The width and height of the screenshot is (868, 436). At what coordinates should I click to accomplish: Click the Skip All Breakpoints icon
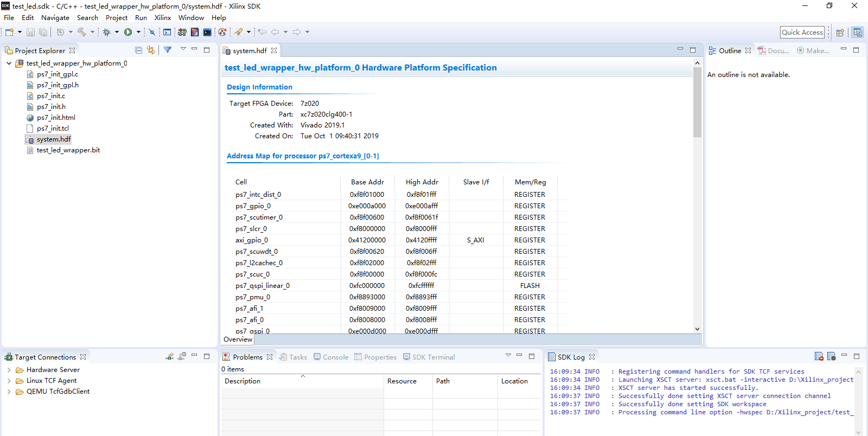pos(152,32)
